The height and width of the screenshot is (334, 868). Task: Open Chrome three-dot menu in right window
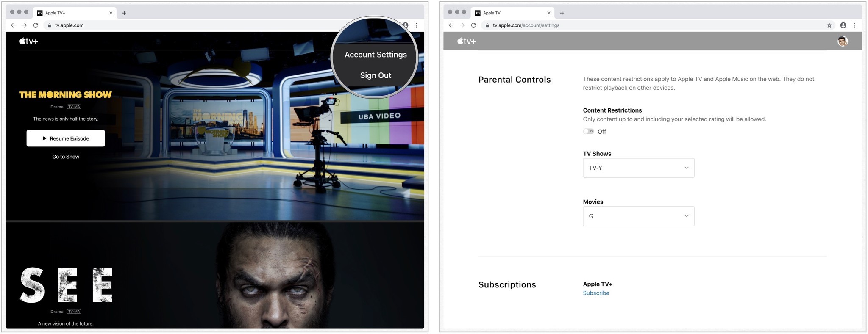(x=854, y=25)
